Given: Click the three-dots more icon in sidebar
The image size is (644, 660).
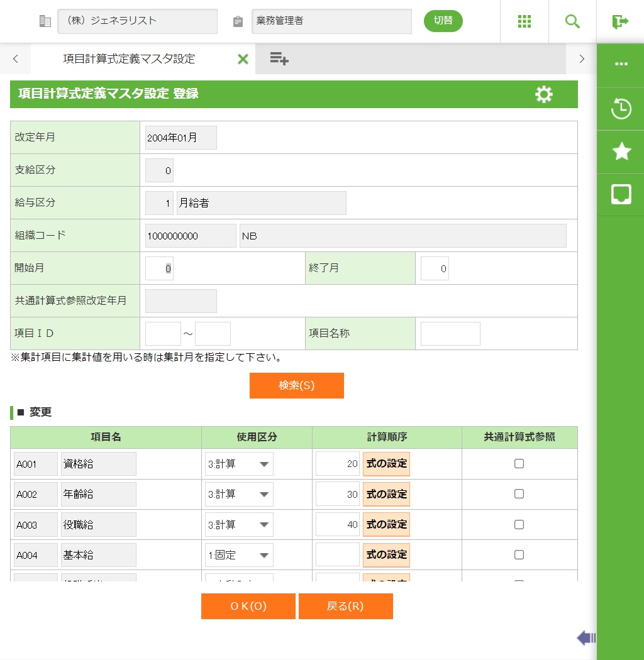Looking at the screenshot, I should (621, 64).
